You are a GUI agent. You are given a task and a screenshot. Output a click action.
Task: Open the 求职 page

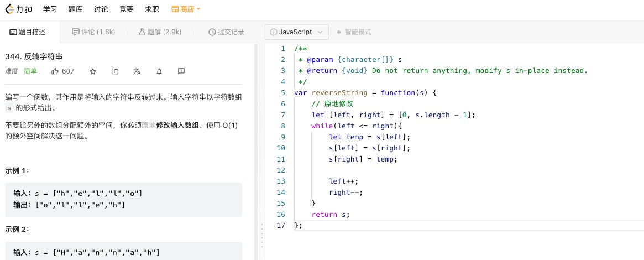pos(152,9)
